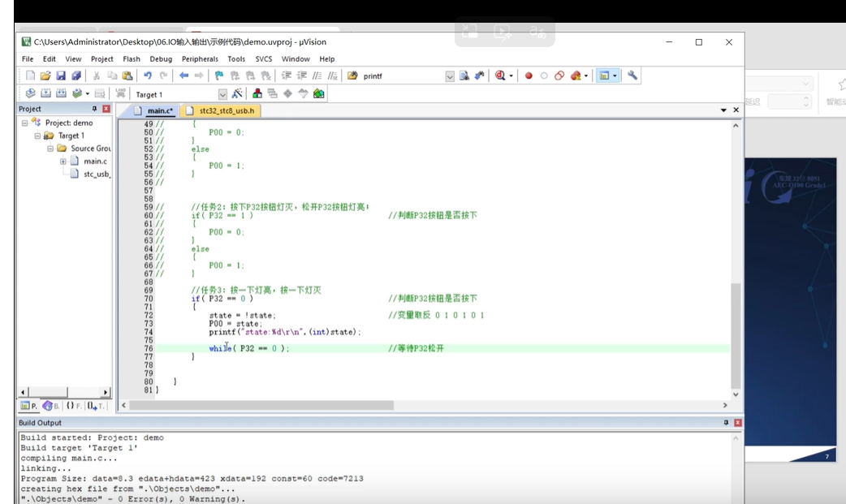Click the Navigate Backwards blue arrow

coord(183,75)
